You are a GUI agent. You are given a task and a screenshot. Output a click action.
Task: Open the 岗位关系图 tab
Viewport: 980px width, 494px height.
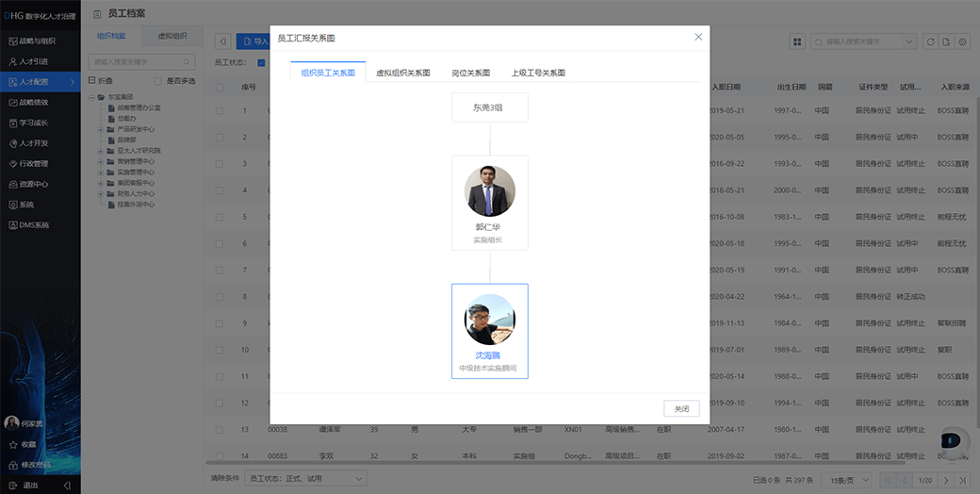click(x=470, y=73)
